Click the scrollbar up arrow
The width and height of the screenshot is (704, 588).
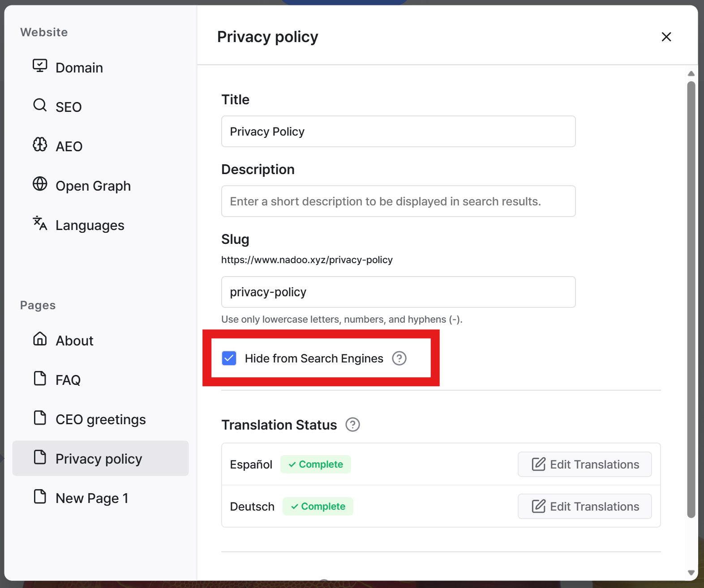691,73
